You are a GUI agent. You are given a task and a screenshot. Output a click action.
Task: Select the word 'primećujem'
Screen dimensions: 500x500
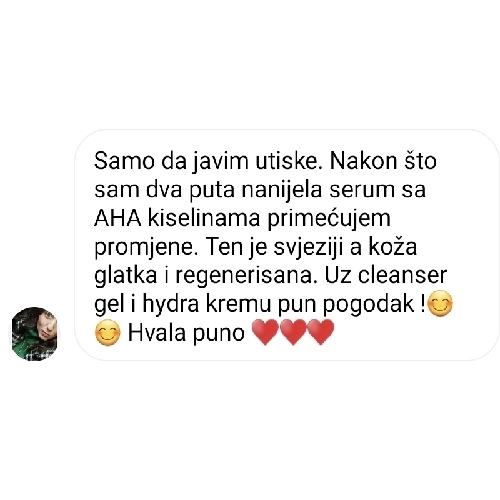click(329, 219)
